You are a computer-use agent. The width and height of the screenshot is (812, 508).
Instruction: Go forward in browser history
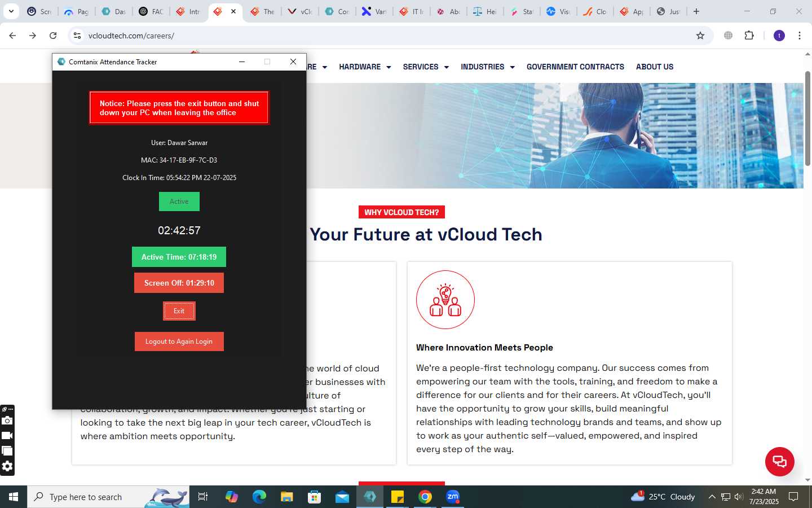(x=33, y=36)
